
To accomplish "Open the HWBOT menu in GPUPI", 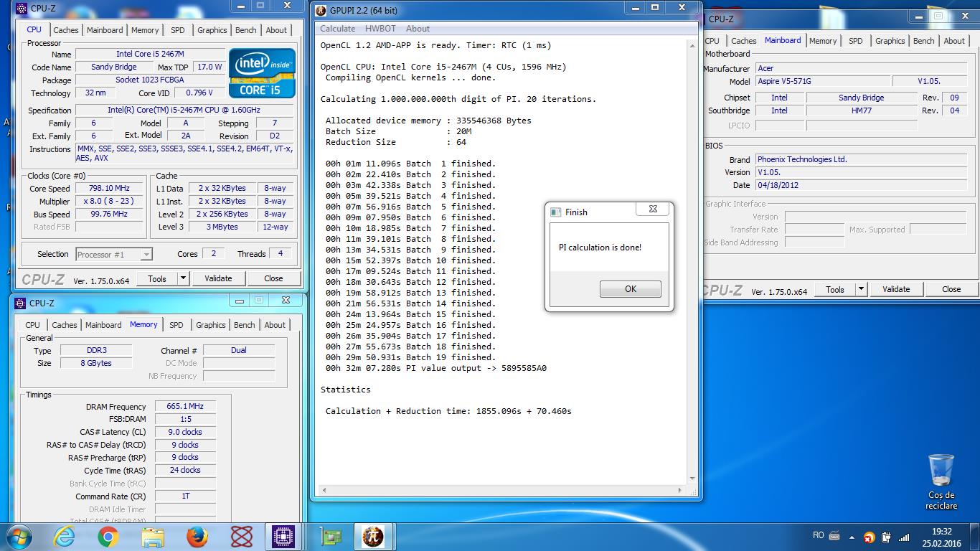I will 380,29.
